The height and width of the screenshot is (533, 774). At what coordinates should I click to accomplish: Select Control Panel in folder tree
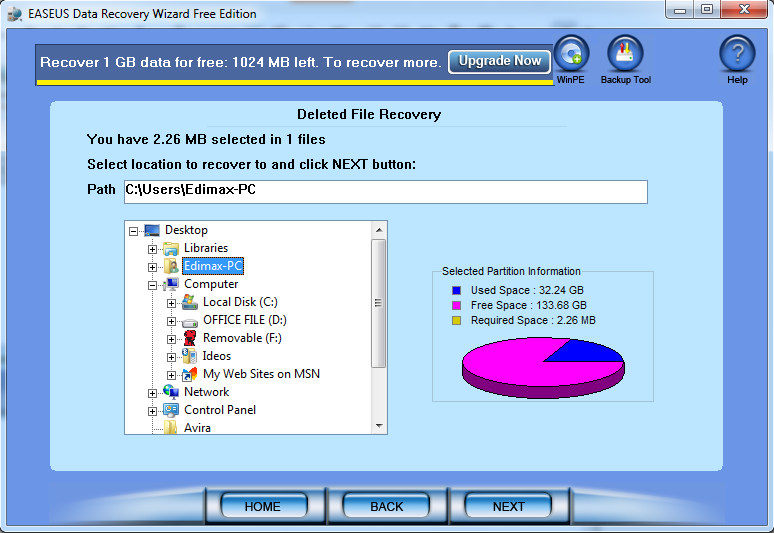coord(220,410)
